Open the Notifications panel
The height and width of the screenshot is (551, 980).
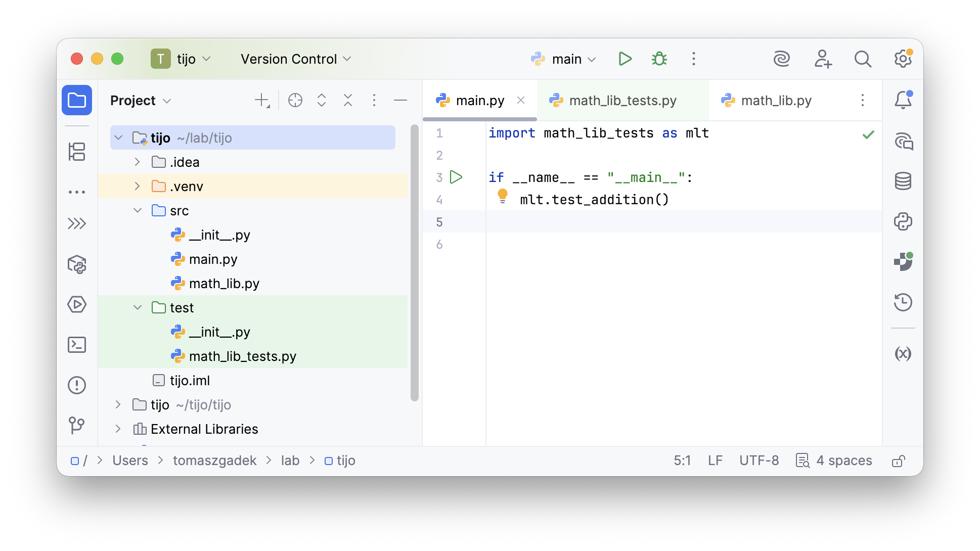[903, 100]
